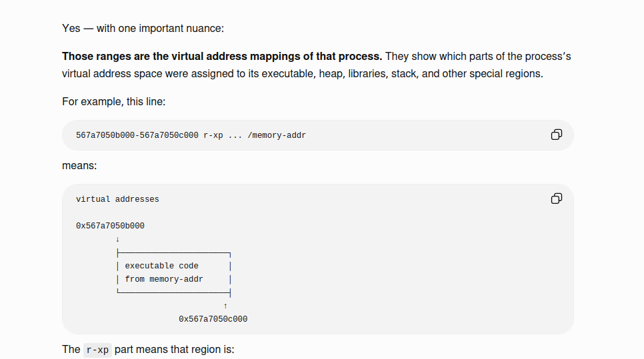Click 'Yes — with one important nuance:' text
644x359 pixels.
click(x=143, y=29)
